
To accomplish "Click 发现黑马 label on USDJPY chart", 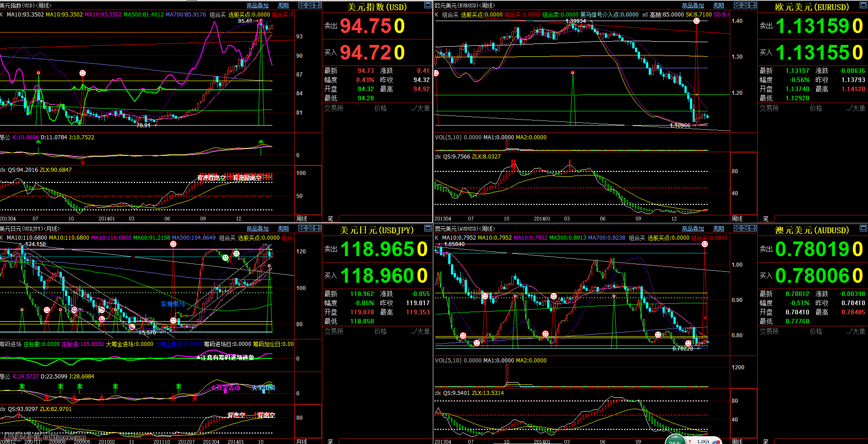I will click(x=173, y=304).
